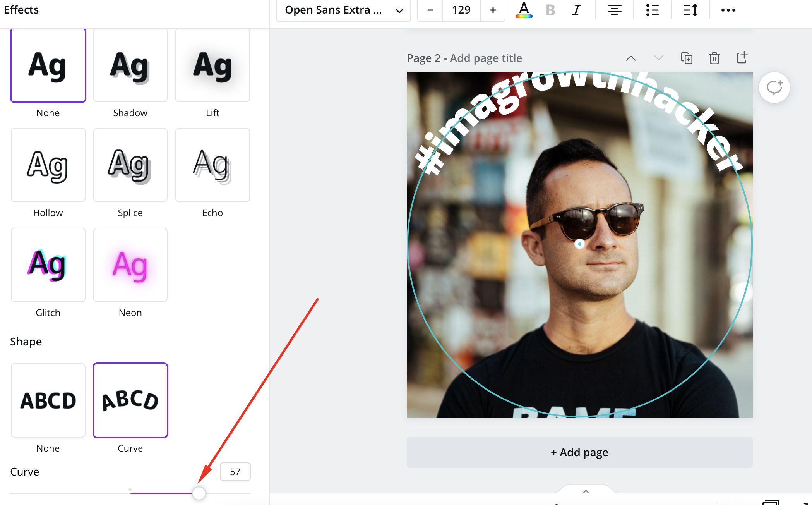
Task: Add a new page via the share-plus icon
Action: coord(742,58)
